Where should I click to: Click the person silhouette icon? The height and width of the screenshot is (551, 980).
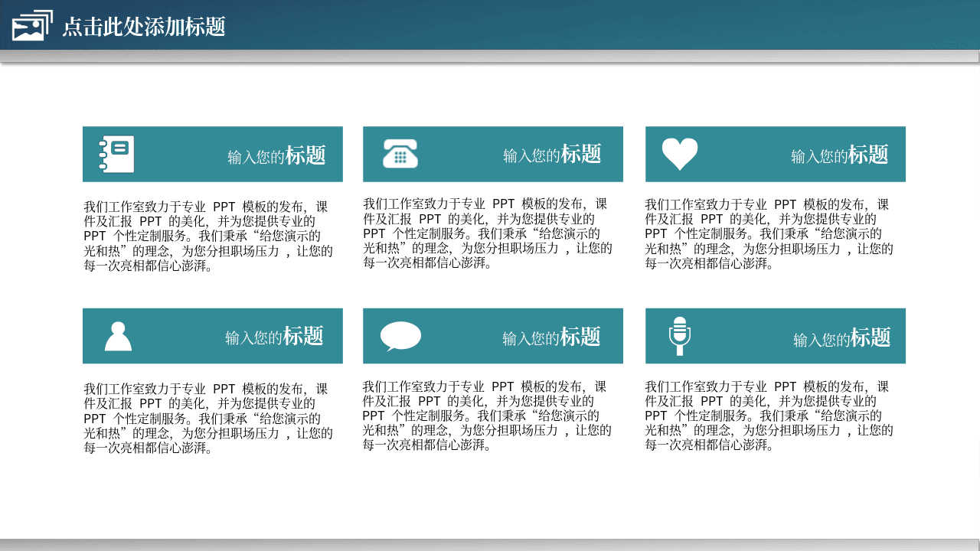(x=118, y=336)
